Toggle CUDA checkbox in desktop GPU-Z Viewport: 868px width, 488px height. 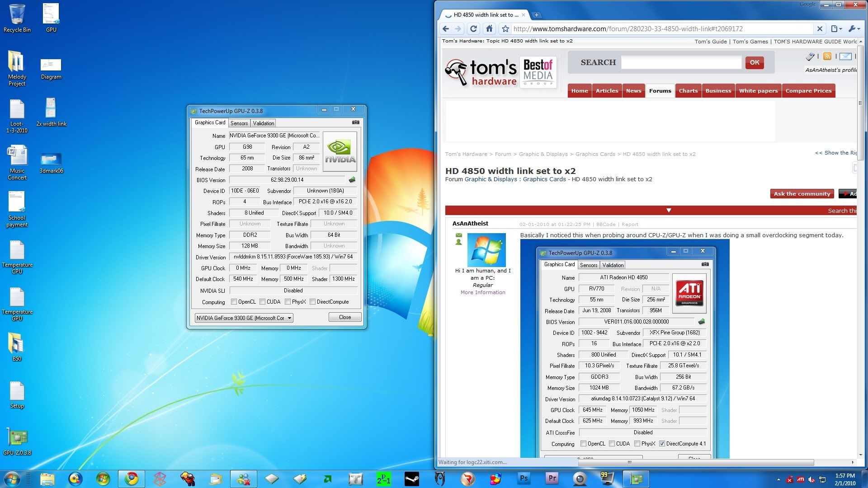[x=262, y=302]
